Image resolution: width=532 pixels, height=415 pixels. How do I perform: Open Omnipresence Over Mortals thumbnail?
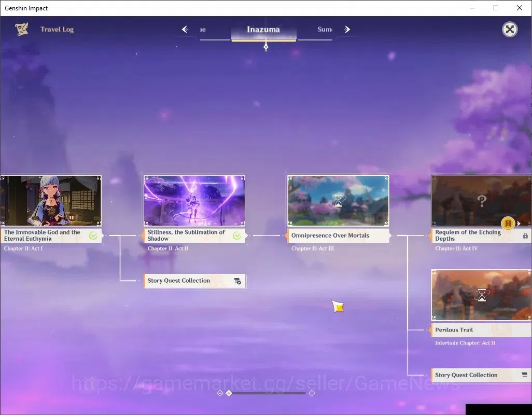(x=338, y=201)
